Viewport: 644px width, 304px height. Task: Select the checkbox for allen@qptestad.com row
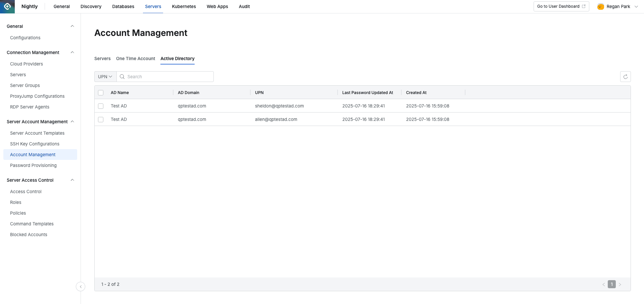pos(101,120)
